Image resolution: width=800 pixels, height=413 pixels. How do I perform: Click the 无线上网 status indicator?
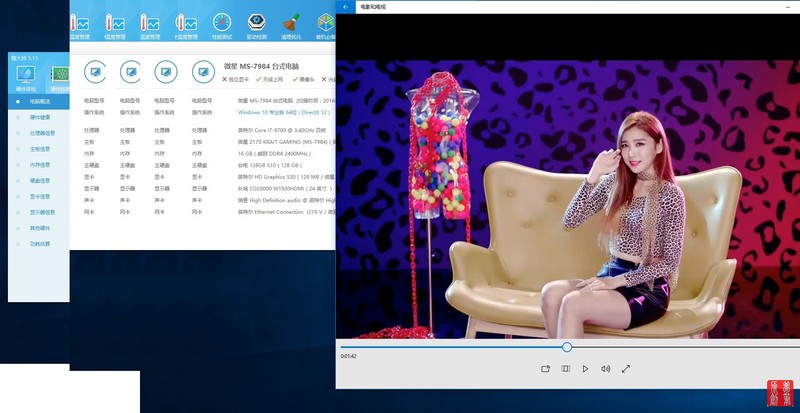269,80
